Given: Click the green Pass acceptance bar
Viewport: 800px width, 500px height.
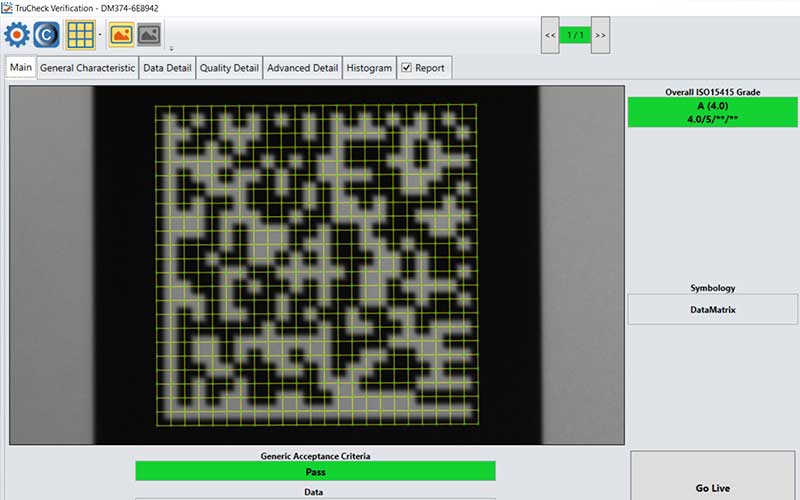Looking at the screenshot, I should point(315,471).
